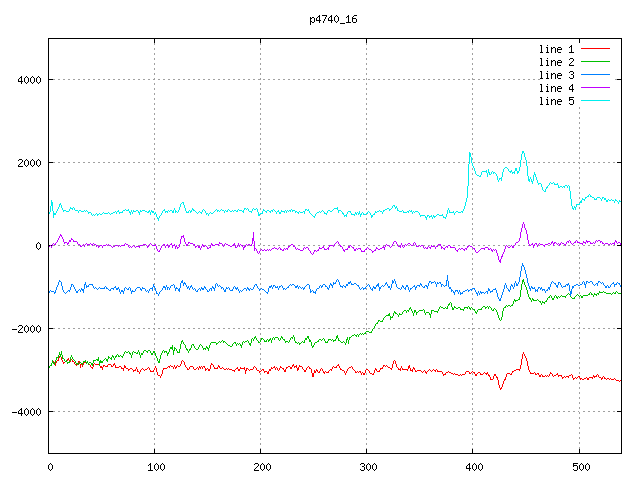This screenshot has height=480, width=640.
Task: Click the x-axis label 500
Action: (581, 467)
